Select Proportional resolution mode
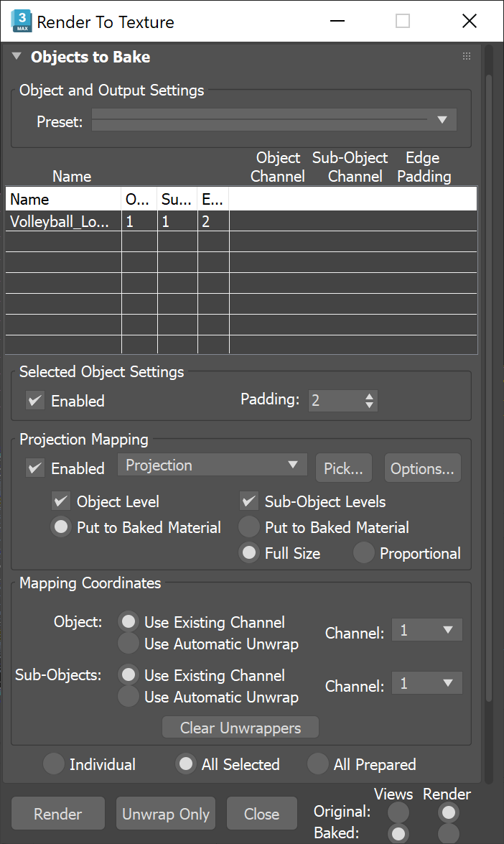 coord(363,553)
